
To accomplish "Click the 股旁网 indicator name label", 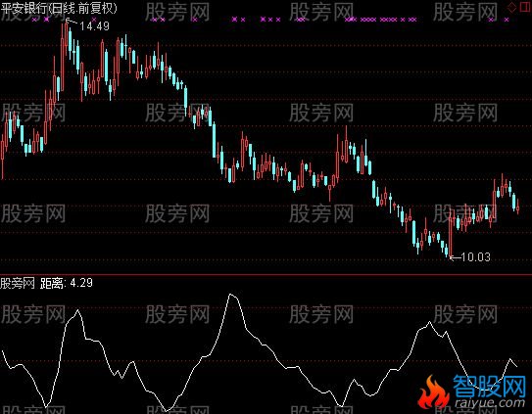I will click(18, 283).
